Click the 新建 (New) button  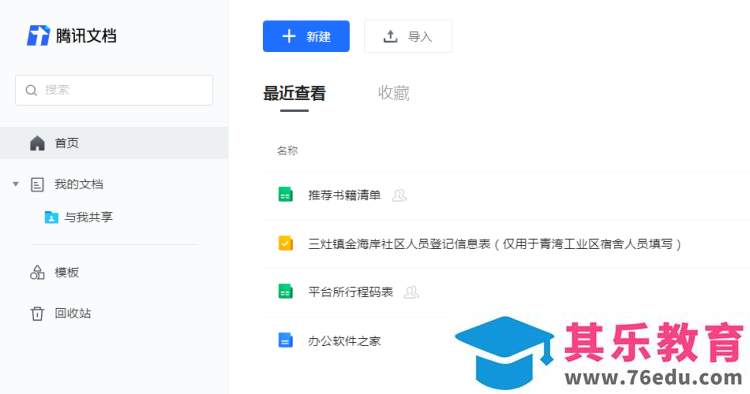[x=306, y=36]
